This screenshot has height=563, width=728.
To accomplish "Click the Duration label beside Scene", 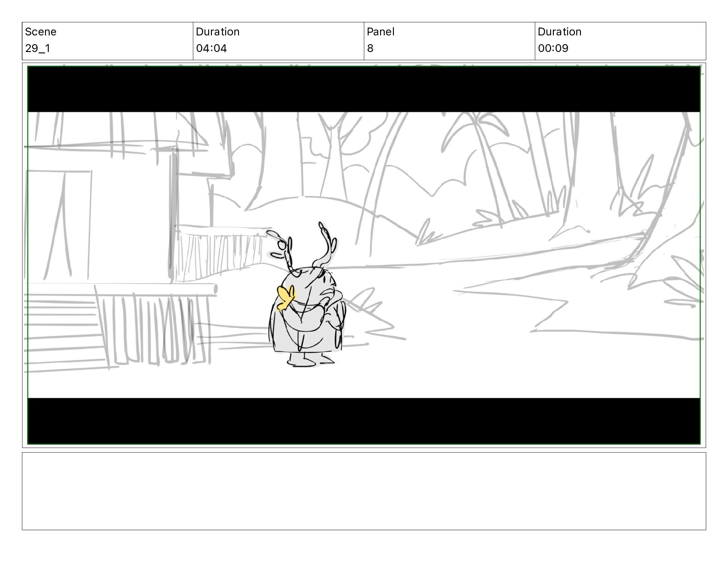I will [218, 32].
